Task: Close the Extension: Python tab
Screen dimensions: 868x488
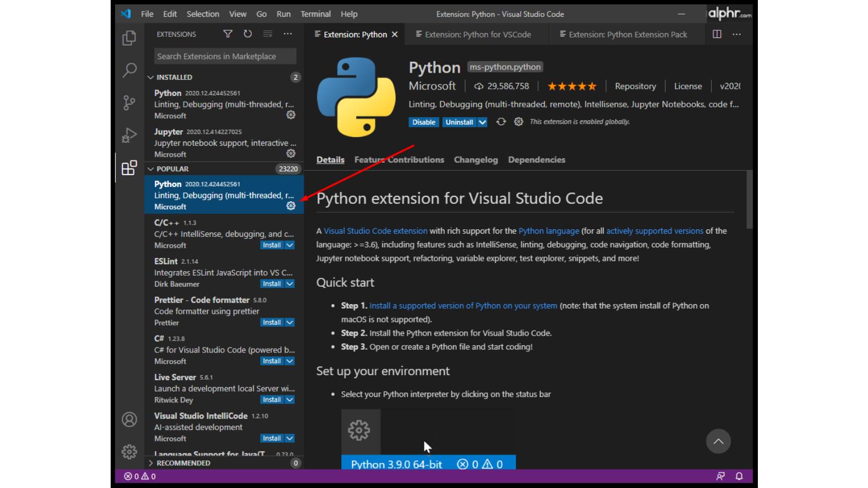Action: pyautogui.click(x=395, y=34)
